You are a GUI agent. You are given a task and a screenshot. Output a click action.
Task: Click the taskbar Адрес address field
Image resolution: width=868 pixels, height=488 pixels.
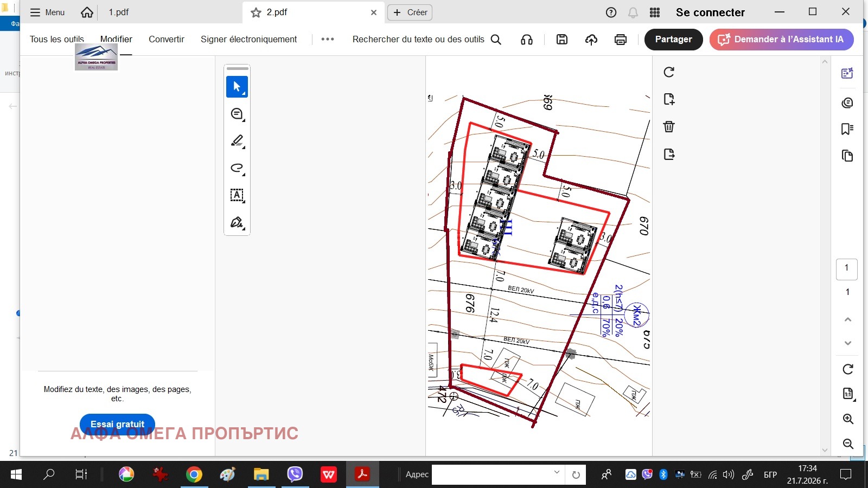point(498,474)
